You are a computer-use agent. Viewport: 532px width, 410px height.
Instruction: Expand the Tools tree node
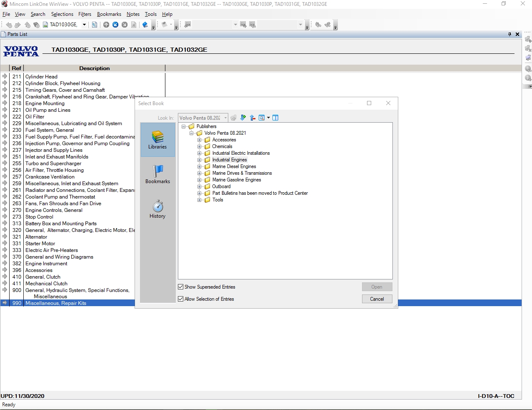pos(200,200)
